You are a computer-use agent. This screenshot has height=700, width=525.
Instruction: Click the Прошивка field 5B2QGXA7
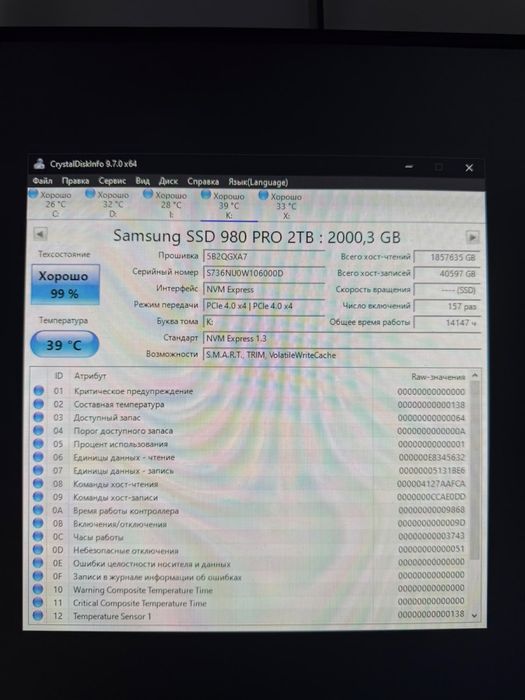(x=264, y=257)
